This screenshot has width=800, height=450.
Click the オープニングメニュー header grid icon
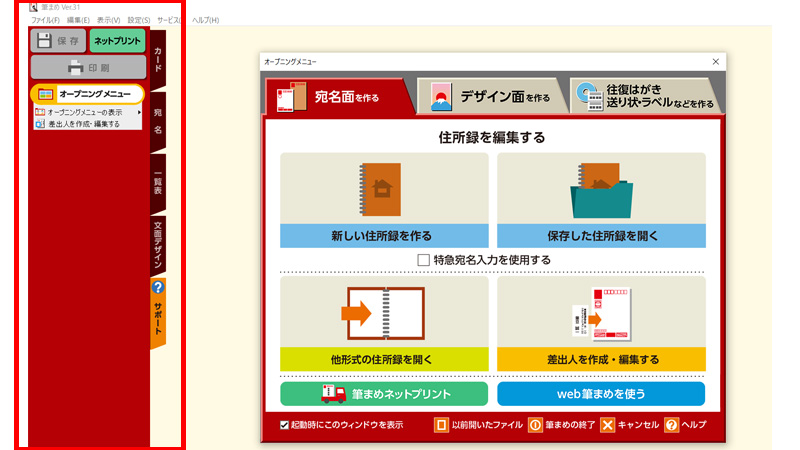pyautogui.click(x=45, y=94)
